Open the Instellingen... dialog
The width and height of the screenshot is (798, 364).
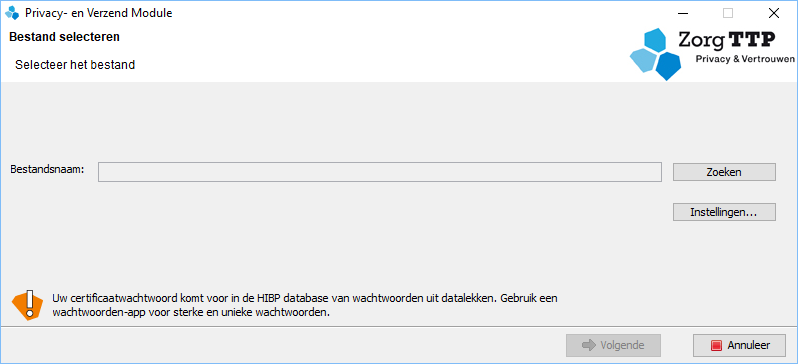(724, 212)
